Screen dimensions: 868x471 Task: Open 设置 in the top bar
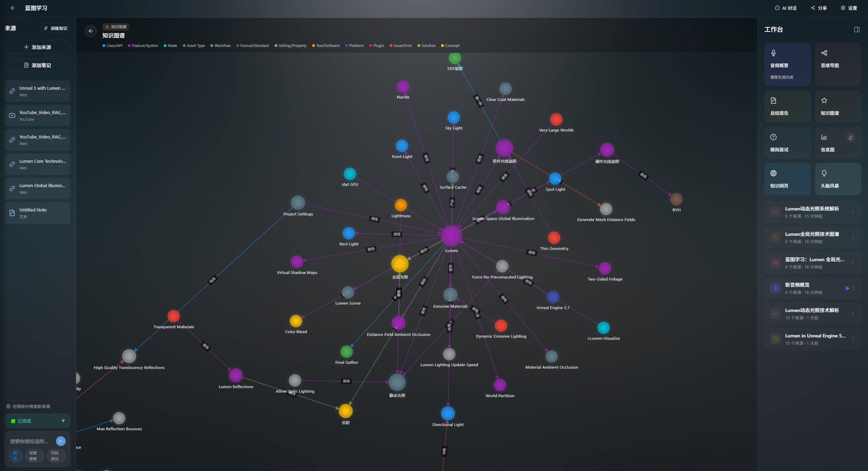[x=849, y=8]
